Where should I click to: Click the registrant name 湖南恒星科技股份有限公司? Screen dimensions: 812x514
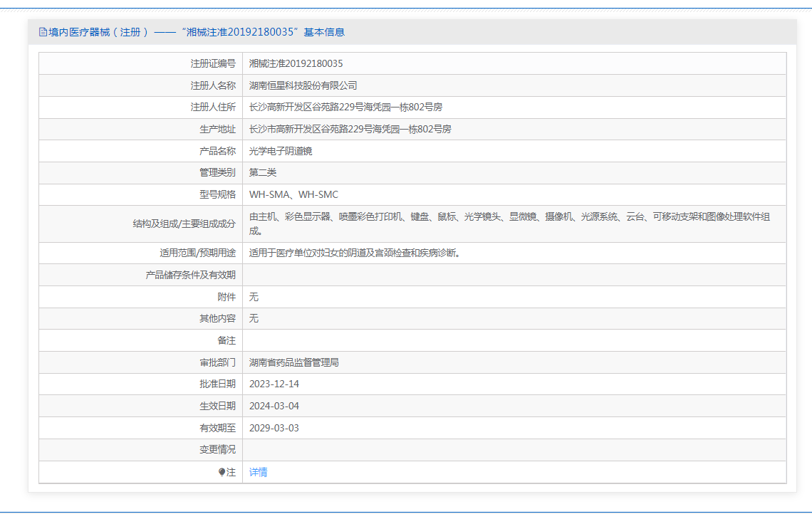click(303, 85)
